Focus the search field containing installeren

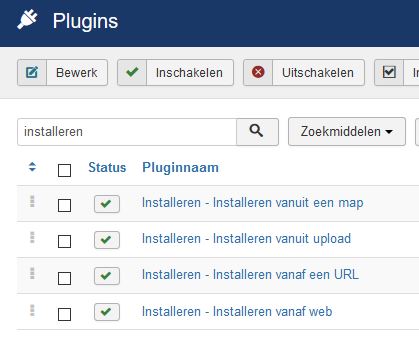[x=127, y=132]
